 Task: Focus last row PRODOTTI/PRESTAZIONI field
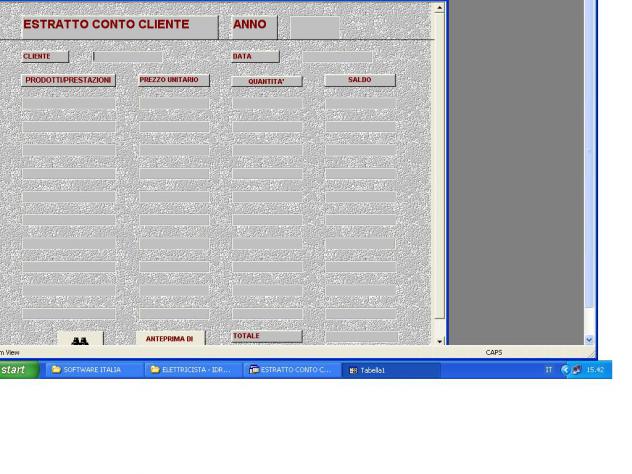tap(69, 314)
